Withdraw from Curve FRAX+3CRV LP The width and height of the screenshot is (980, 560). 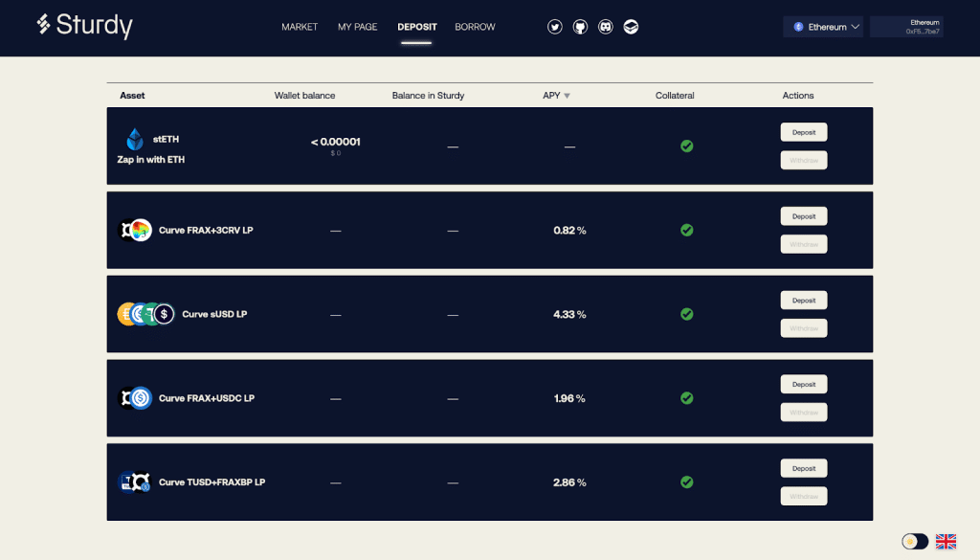(804, 244)
